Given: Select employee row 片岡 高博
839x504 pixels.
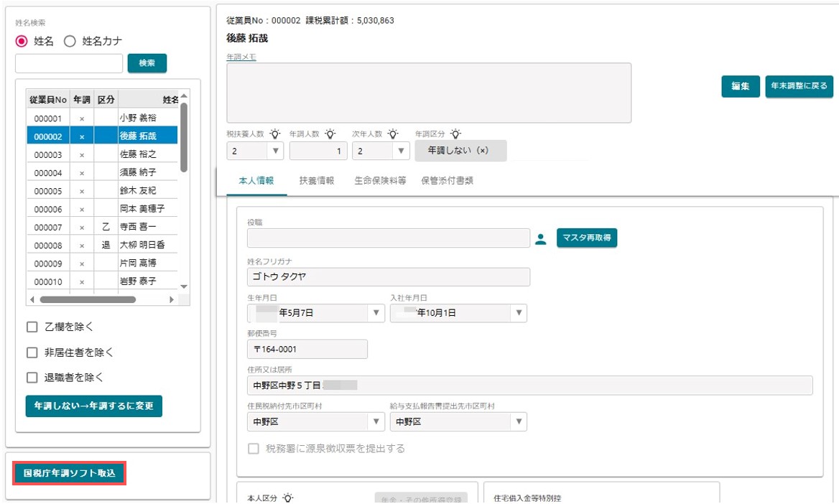Looking at the screenshot, I should (x=102, y=263).
